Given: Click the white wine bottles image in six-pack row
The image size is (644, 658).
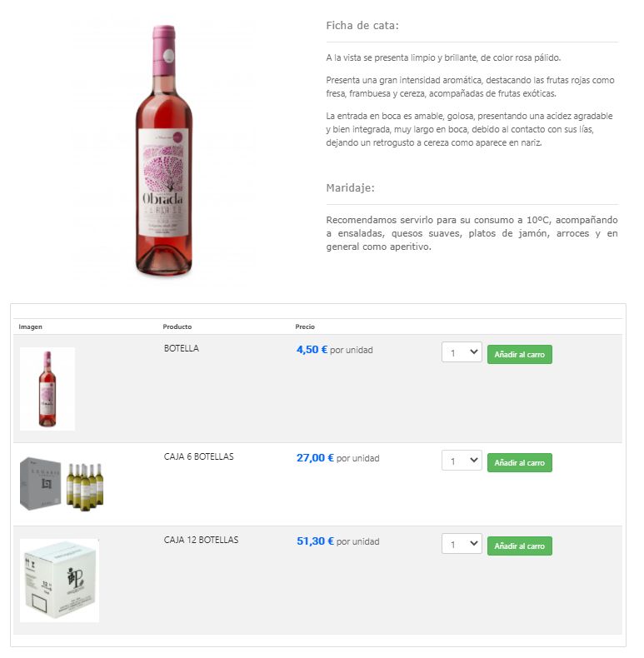Looking at the screenshot, I should (x=85, y=486).
